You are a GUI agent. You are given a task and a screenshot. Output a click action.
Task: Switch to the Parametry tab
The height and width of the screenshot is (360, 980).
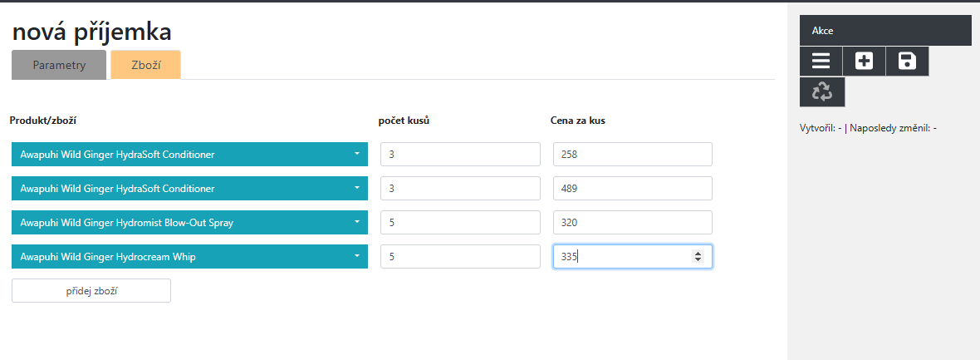(59, 65)
